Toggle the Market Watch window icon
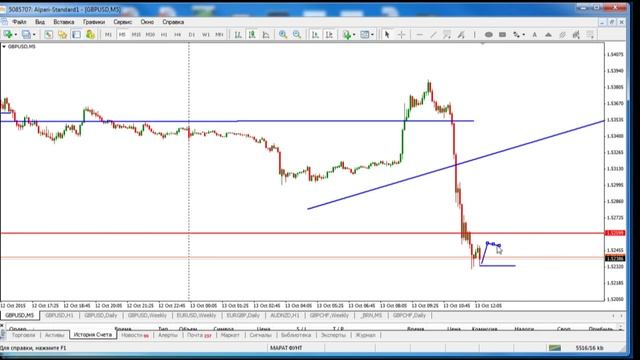640x360 pixels. point(49,35)
